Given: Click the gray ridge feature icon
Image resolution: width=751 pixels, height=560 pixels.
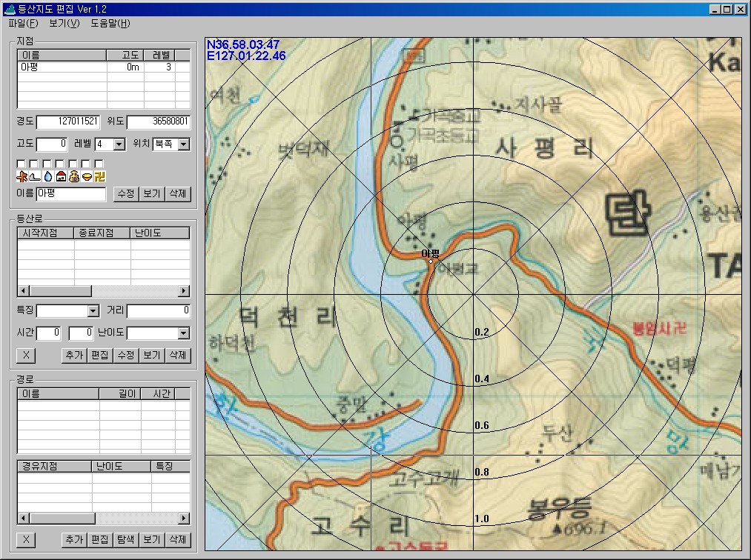Looking at the screenshot, I should [x=35, y=176].
